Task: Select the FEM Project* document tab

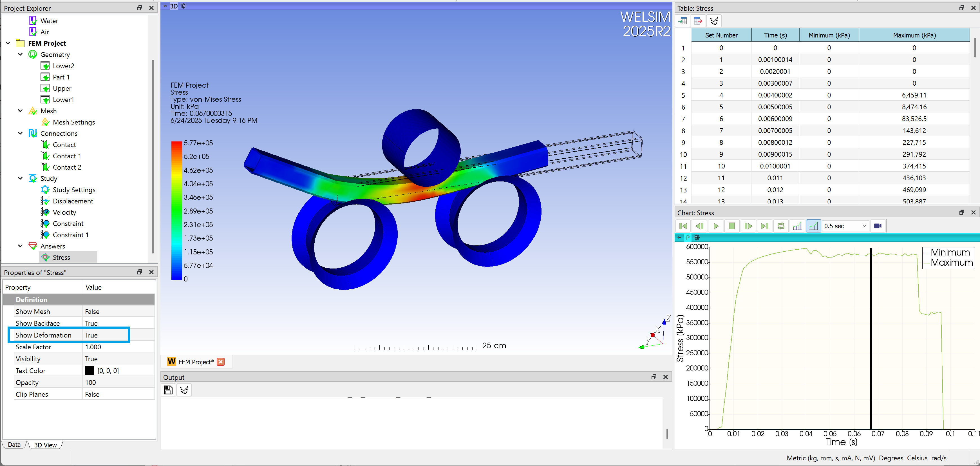Action: pyautogui.click(x=194, y=361)
